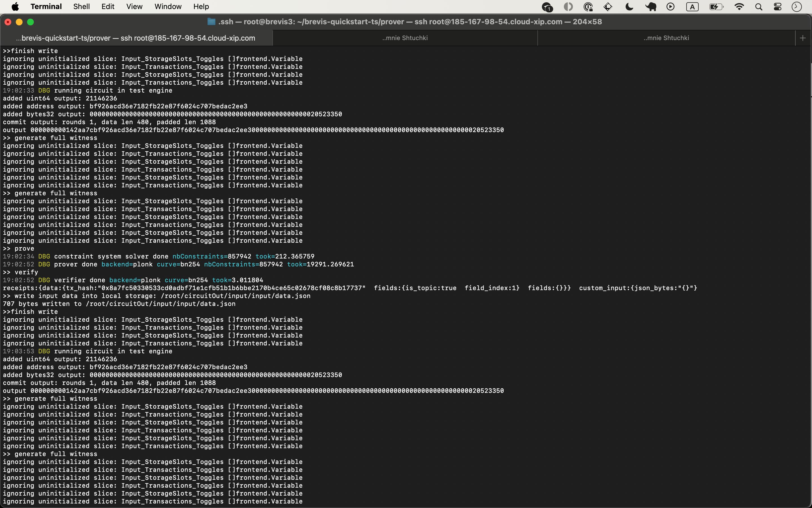Screen dimensions: 812x508
Task: Minimize the Terminal window with yellow button
Action: 19,22
